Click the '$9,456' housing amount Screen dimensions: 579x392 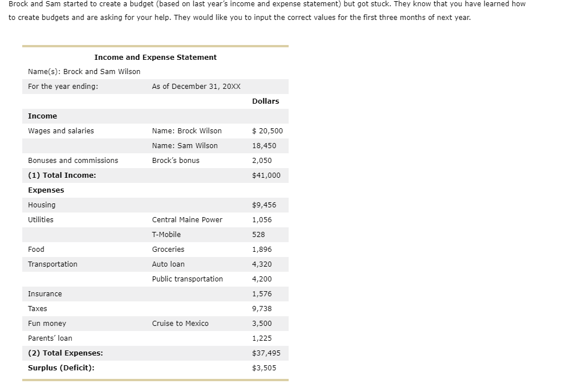pos(264,205)
